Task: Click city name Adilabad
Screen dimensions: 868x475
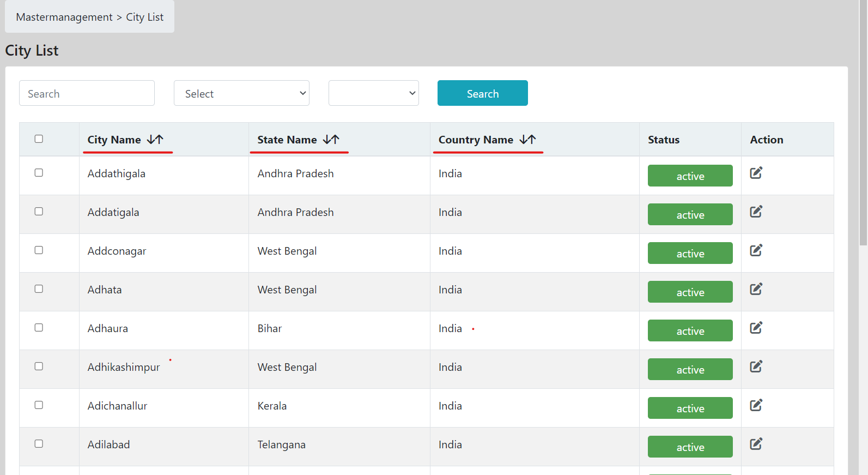Action: coord(109,444)
